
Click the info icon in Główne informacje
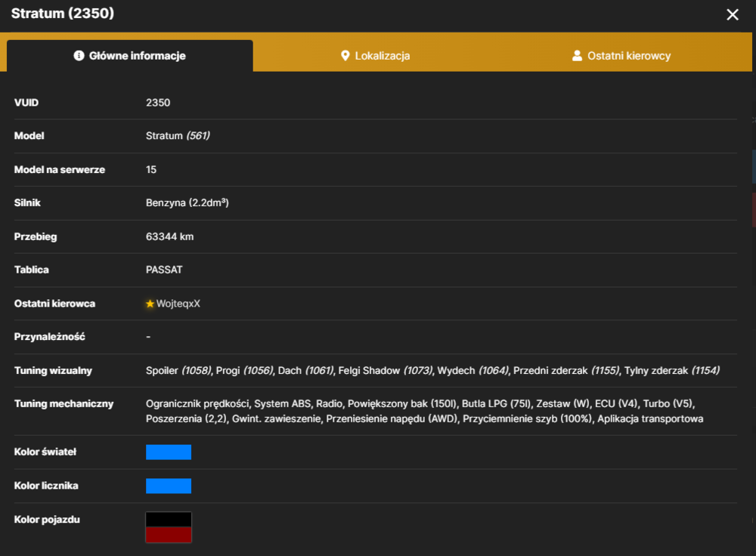(79, 56)
